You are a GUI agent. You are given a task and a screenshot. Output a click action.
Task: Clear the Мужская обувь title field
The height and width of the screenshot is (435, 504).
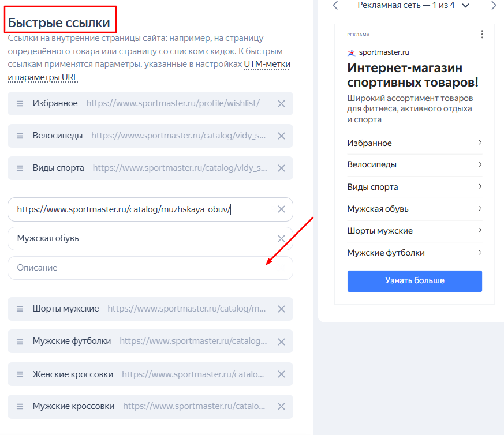coord(281,238)
